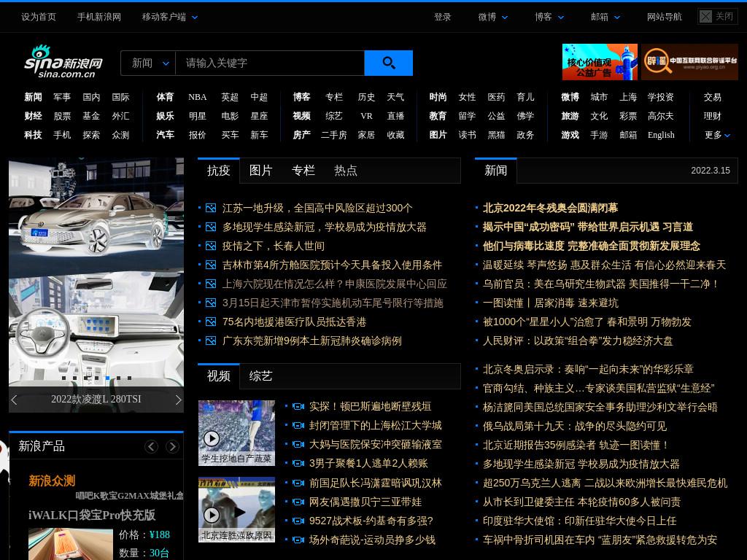
Task: Click image icon beside 广东东莞新增9例 headline
Action: click(211, 341)
